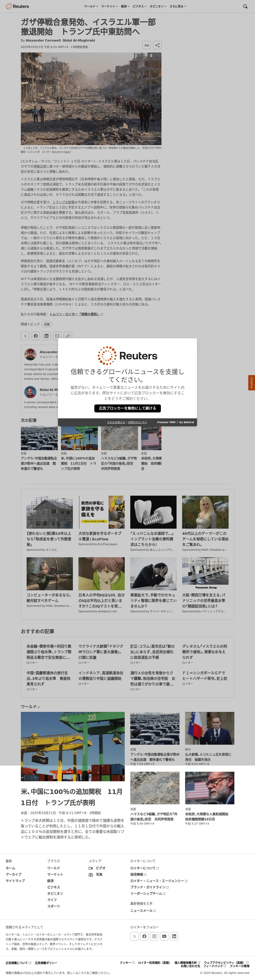255x980 pixels.
Task: Open the Gaza ruins main article photo
Action: (91, 99)
